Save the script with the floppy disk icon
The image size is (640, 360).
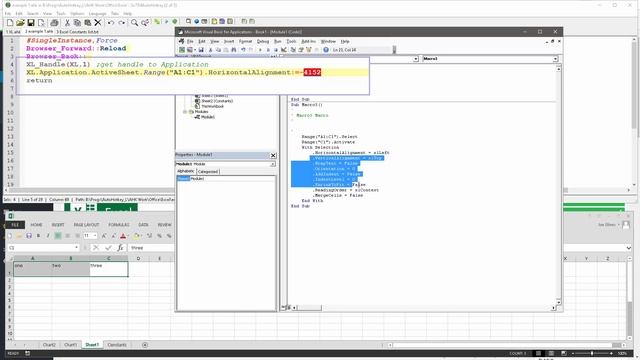(31, 23)
